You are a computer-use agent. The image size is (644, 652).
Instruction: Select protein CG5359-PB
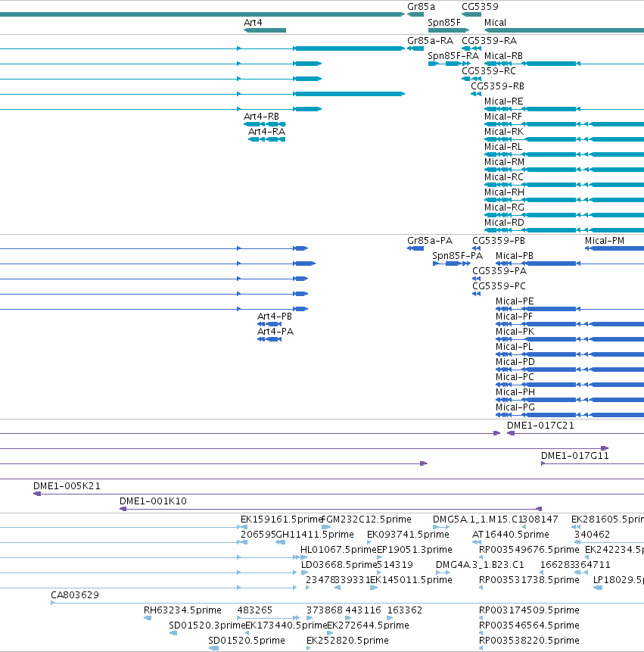(499, 241)
